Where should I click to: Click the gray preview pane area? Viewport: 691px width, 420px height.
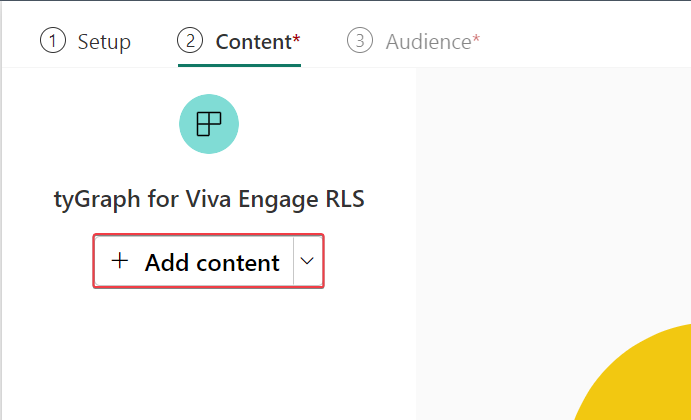point(550,200)
